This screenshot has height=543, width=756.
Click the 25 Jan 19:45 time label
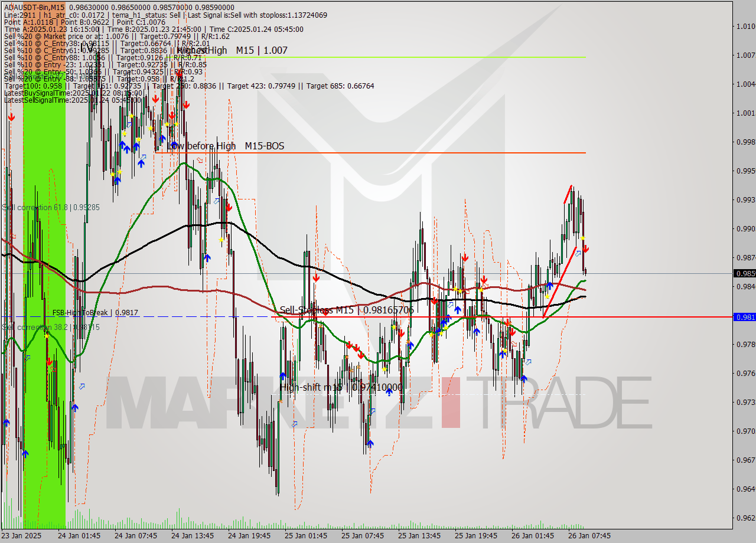tap(476, 536)
